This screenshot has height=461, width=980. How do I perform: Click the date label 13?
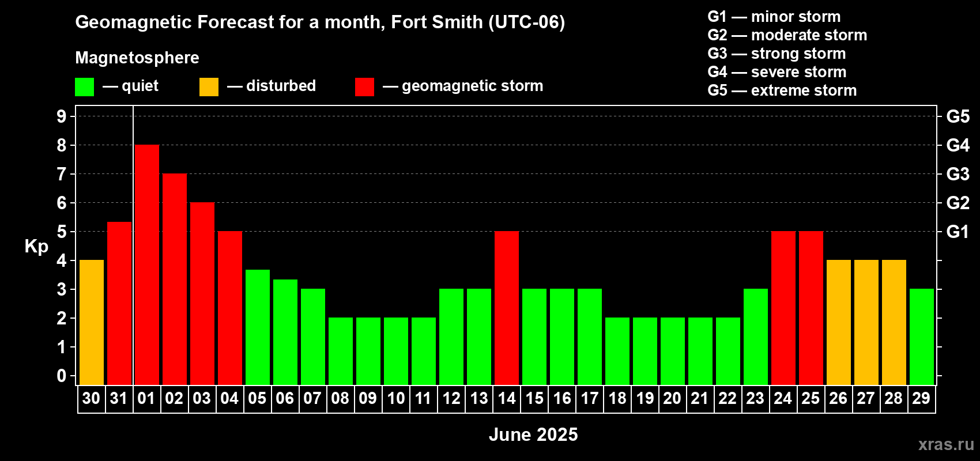coord(479,398)
